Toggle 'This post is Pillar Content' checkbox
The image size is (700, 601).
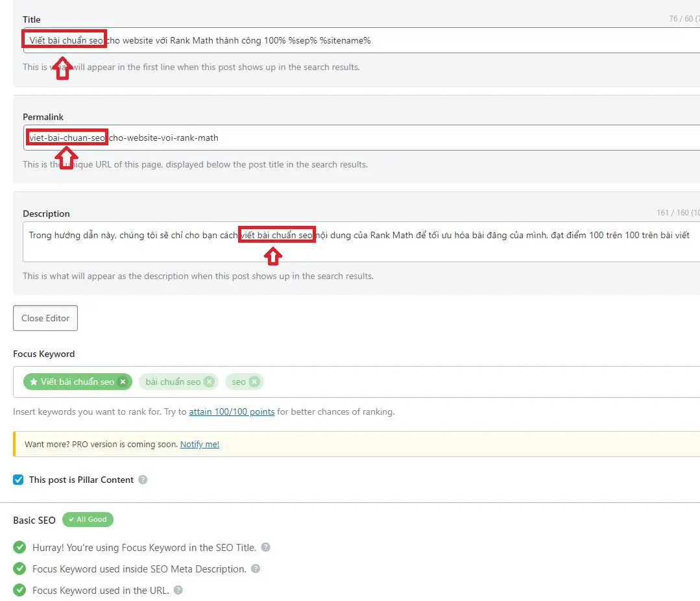(18, 480)
